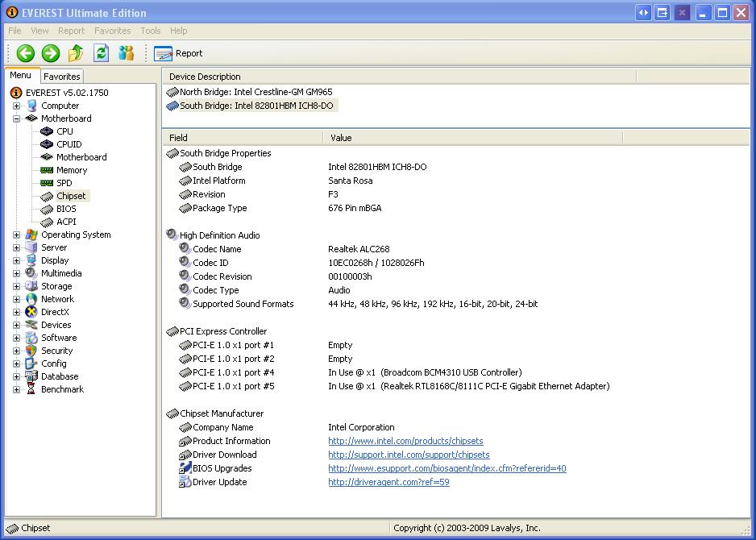Expand the Operating System node

point(16,235)
